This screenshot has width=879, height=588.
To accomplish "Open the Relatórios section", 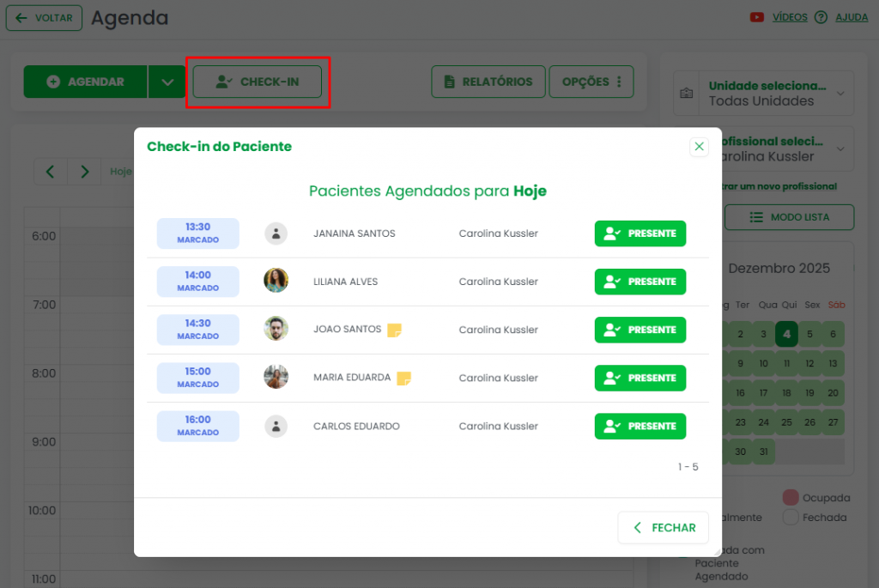I will click(488, 82).
